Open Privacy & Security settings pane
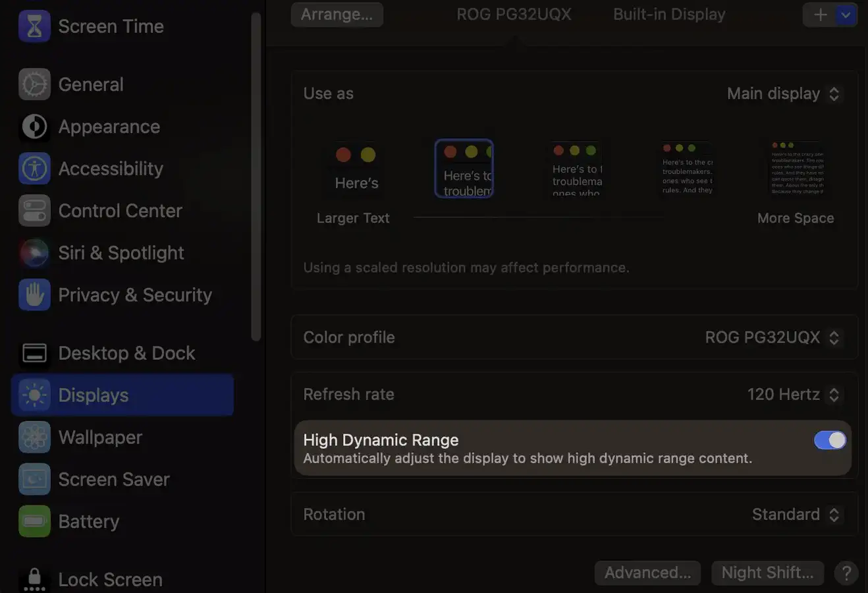The width and height of the screenshot is (868, 593). coord(122,295)
